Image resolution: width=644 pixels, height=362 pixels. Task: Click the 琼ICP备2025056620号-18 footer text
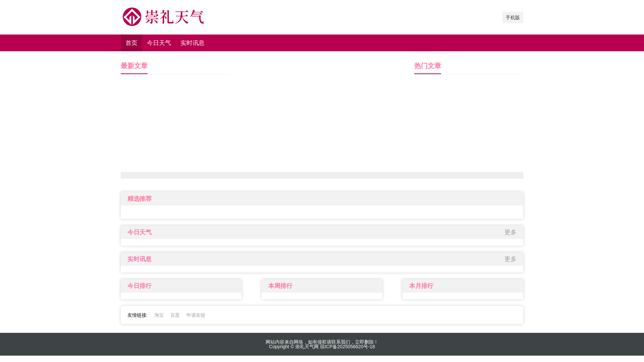[347, 347]
